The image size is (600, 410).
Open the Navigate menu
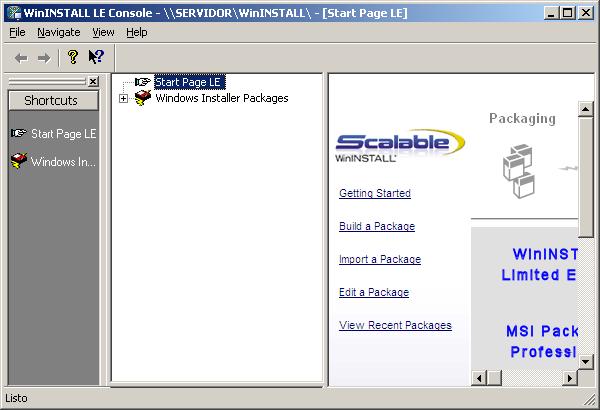(x=58, y=32)
